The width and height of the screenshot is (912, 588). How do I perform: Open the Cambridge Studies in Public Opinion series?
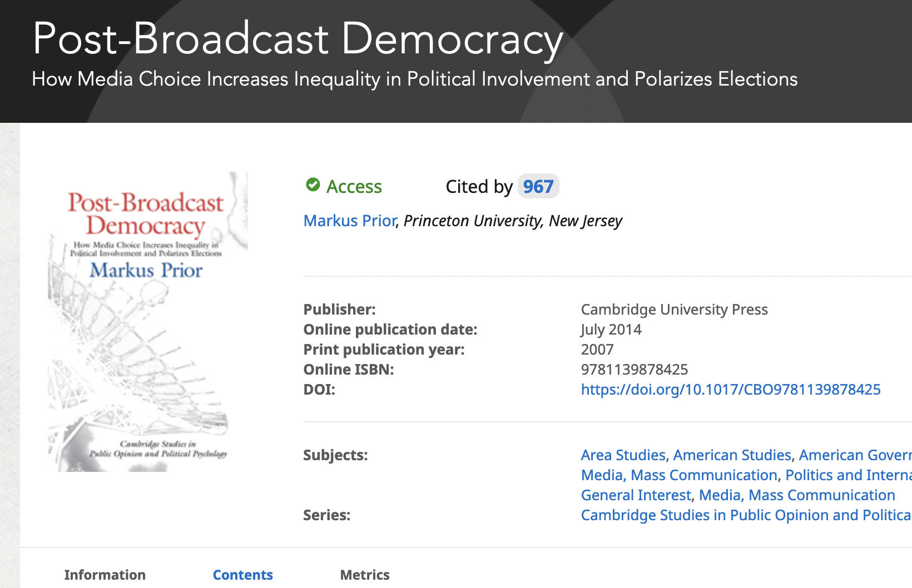tap(745, 515)
